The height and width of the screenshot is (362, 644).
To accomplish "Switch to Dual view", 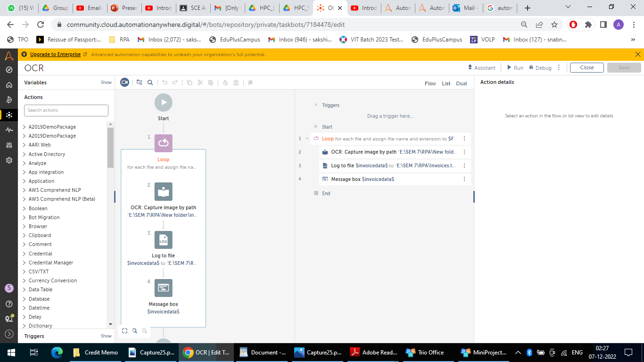I will 462,83.
